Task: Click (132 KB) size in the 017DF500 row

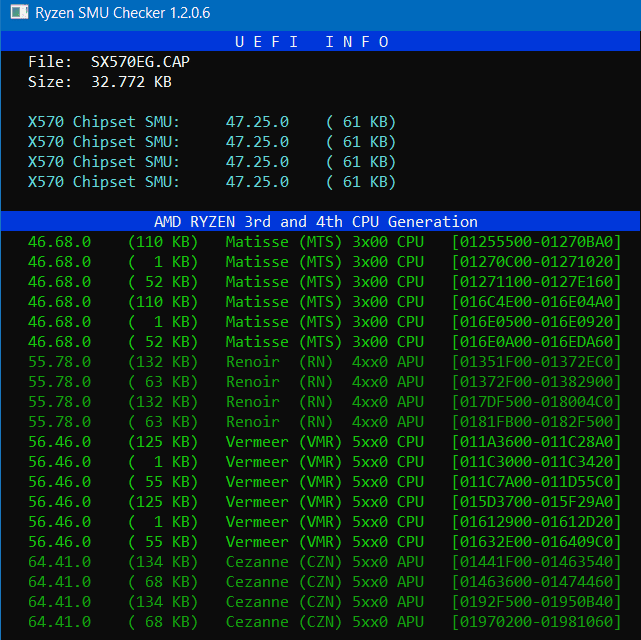Action: [163, 402]
